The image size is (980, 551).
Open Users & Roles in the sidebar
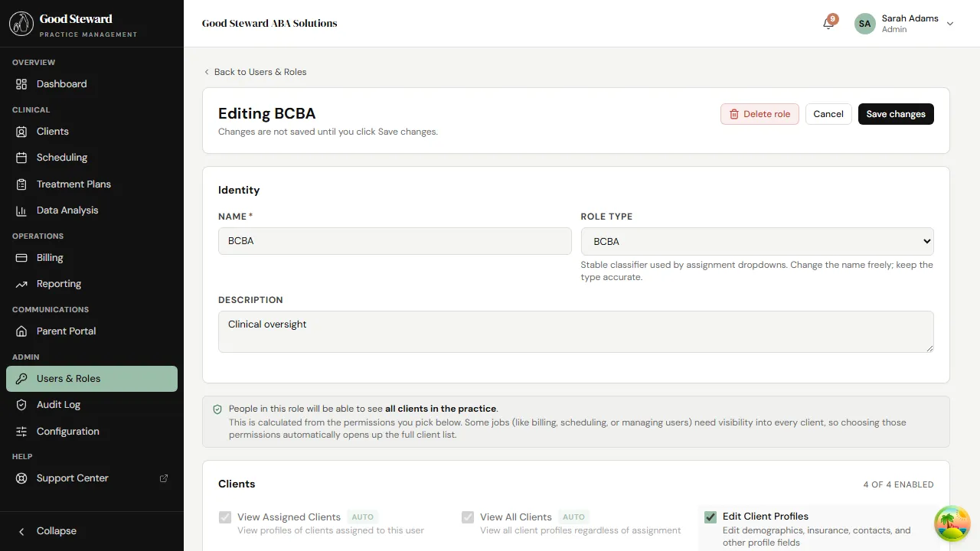pyautogui.click(x=68, y=378)
